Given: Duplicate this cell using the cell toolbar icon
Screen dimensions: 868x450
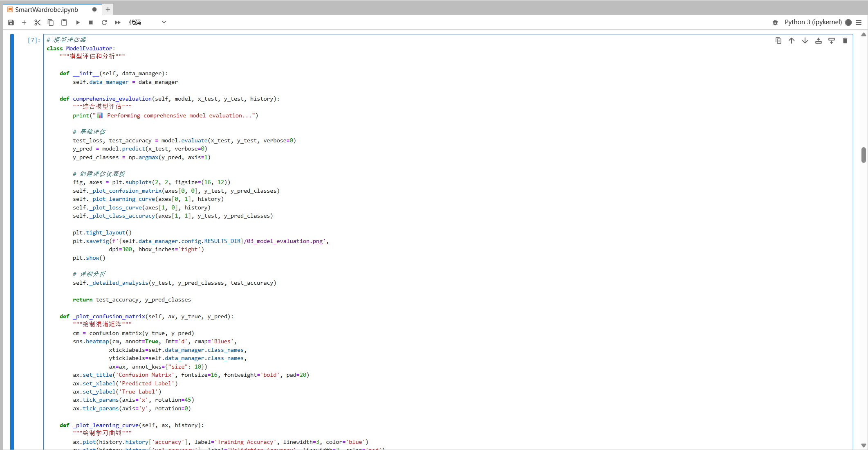Looking at the screenshot, I should point(778,40).
